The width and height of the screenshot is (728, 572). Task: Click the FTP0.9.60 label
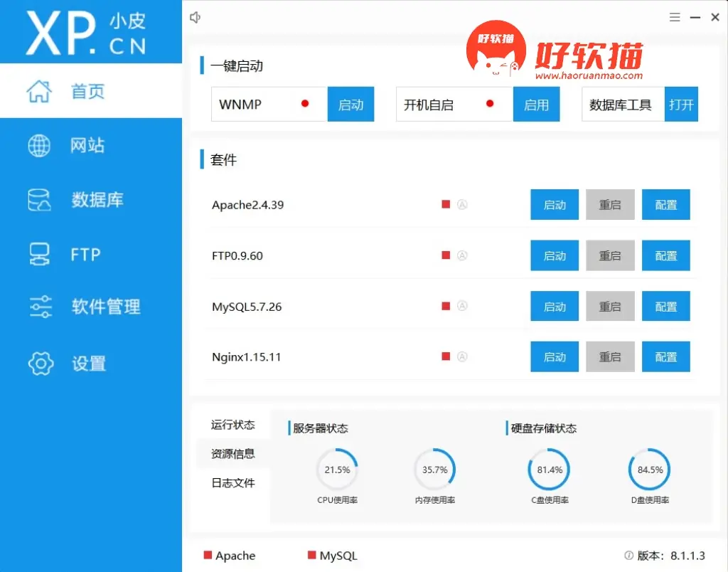point(237,255)
